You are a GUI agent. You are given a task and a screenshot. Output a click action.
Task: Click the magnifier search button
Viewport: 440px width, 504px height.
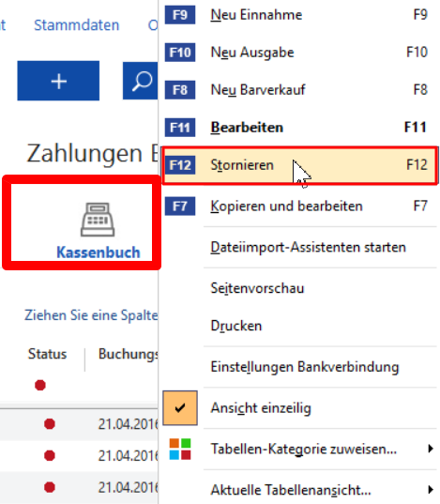141,81
